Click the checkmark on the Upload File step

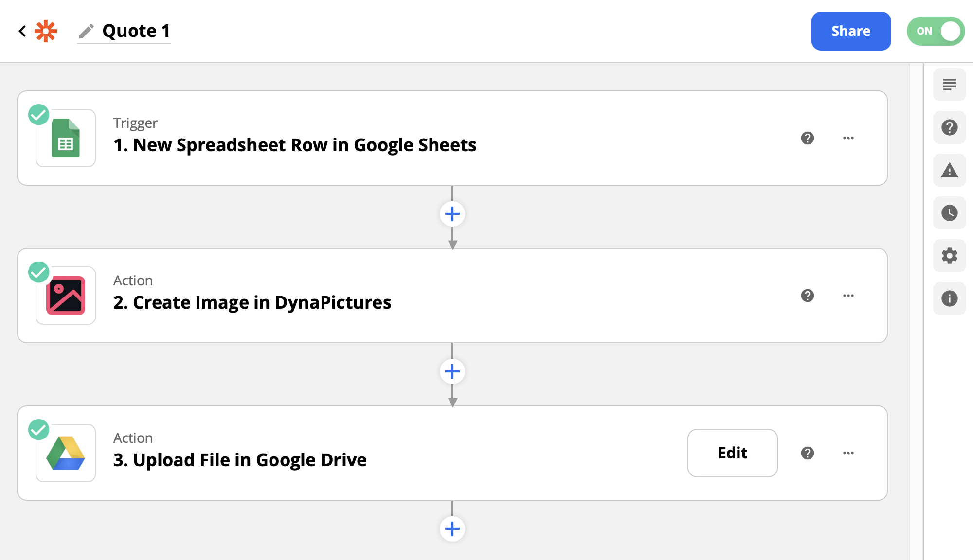coord(39,430)
